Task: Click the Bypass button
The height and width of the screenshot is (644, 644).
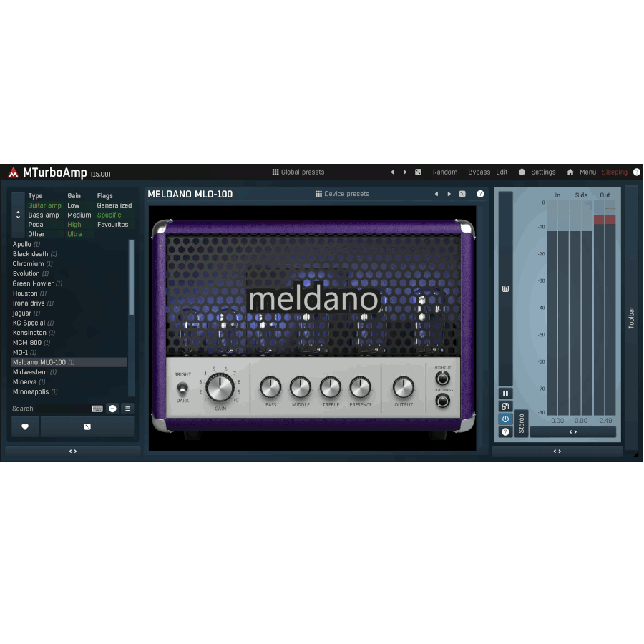Action: [479, 172]
